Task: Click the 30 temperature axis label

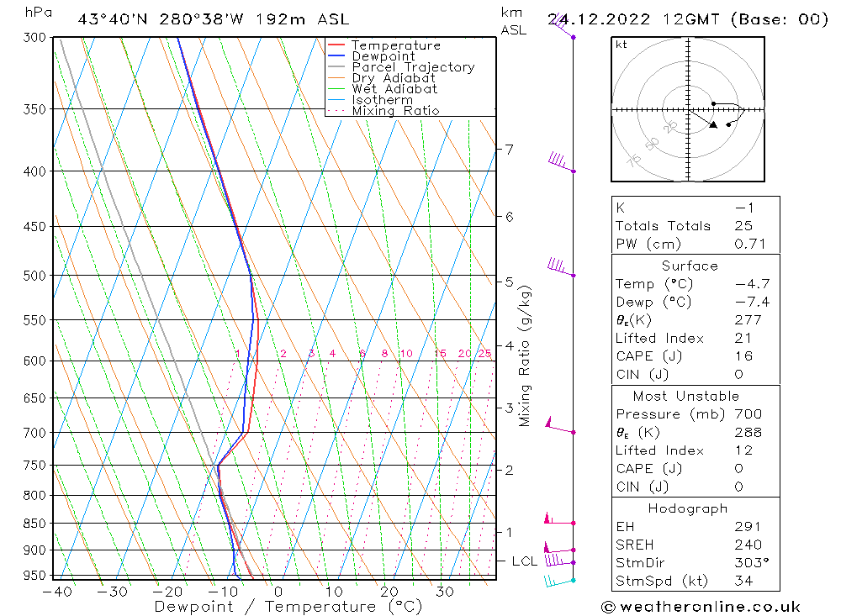Action: (445, 592)
